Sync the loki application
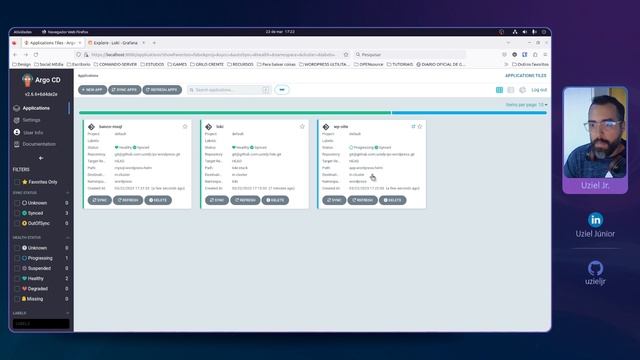640x360 pixels. pos(217,200)
